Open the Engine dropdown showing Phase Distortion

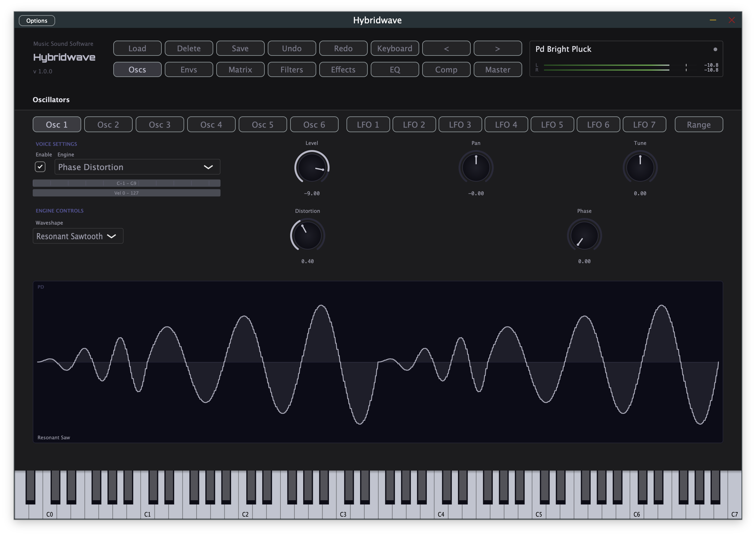137,167
